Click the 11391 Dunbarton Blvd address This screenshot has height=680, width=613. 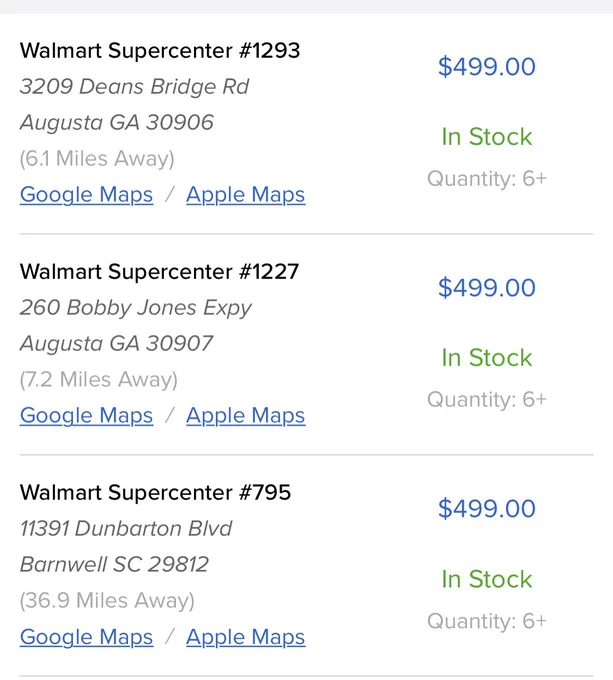pos(126,529)
